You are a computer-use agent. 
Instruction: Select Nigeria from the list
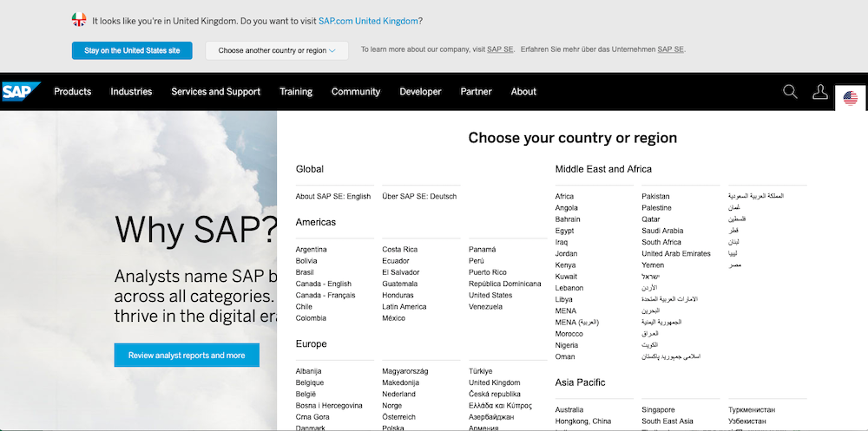[x=567, y=345]
